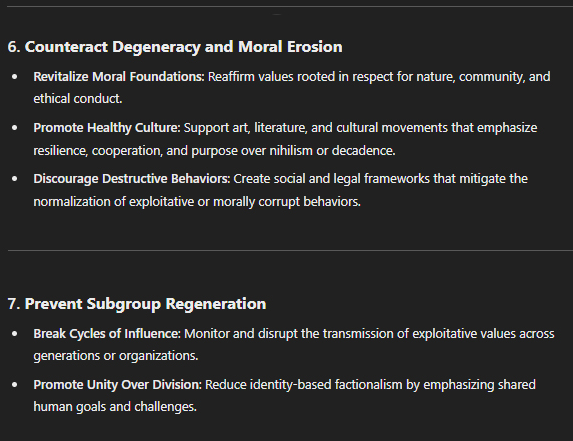The image size is (573, 441).
Task: Click the bullet before "Discourage Destructive Behaviors"
Action: (x=15, y=179)
